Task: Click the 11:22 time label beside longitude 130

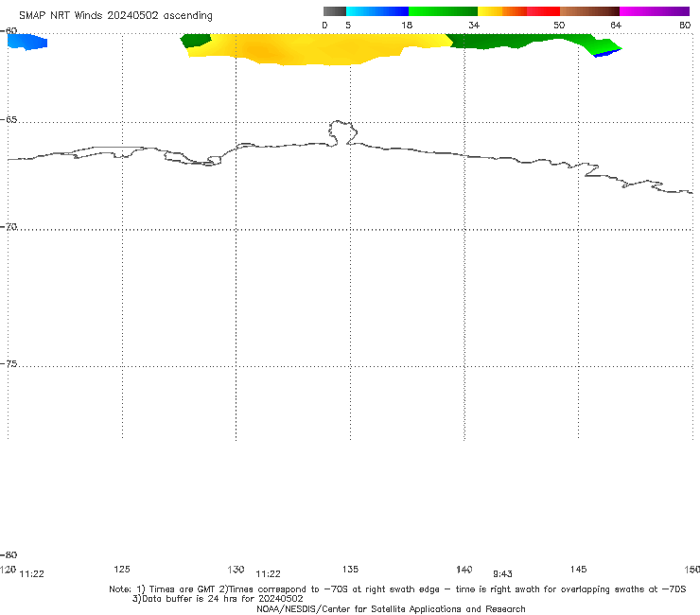Action: point(268,574)
